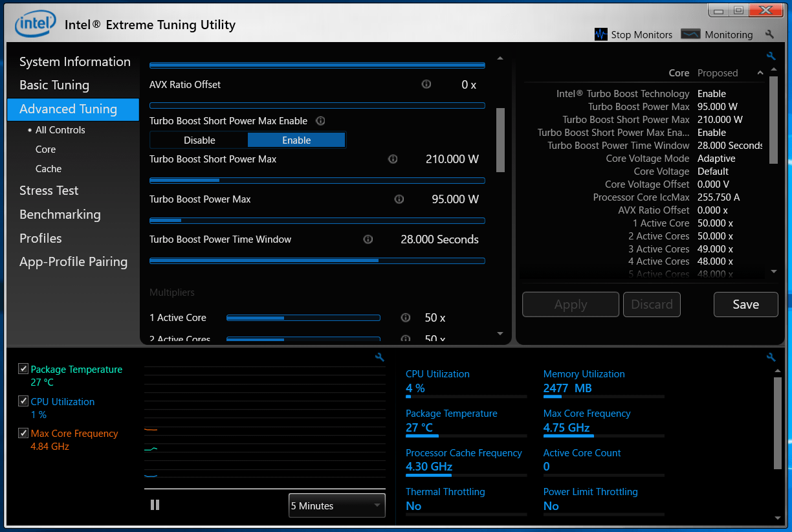Open Benchmarking section

tap(60, 214)
